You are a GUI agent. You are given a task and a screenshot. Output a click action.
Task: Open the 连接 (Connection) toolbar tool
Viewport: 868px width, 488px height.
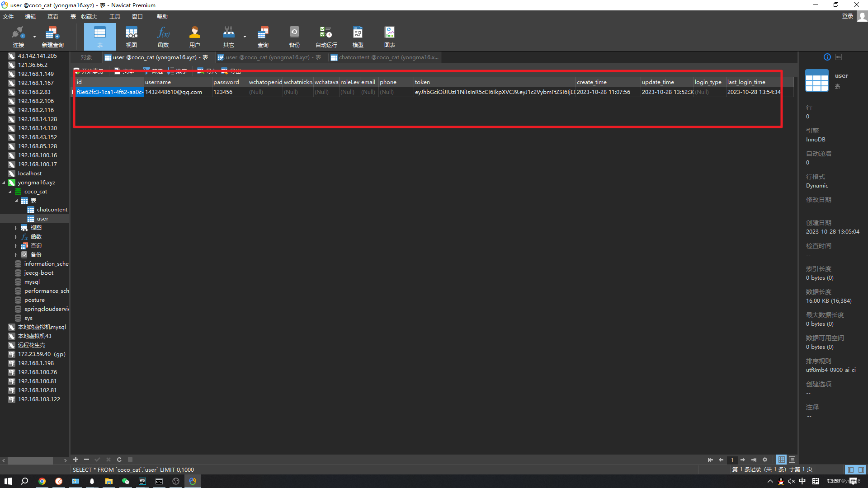click(18, 37)
